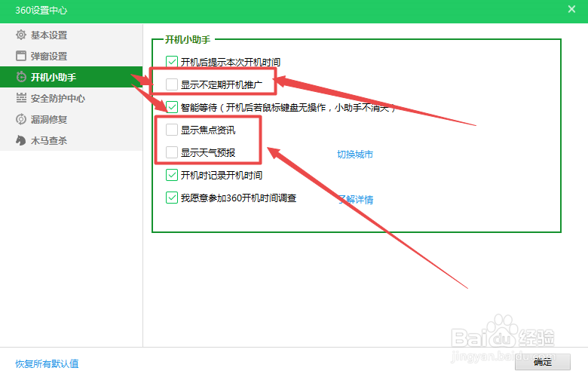Image resolution: width=588 pixels, height=377 pixels.
Task: Click the 切换城市 link
Action: pos(355,154)
